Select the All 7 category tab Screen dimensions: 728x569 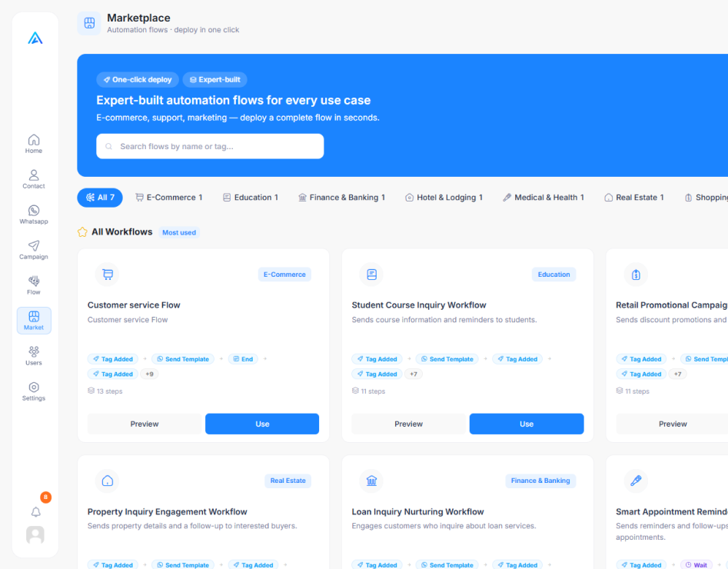100,198
